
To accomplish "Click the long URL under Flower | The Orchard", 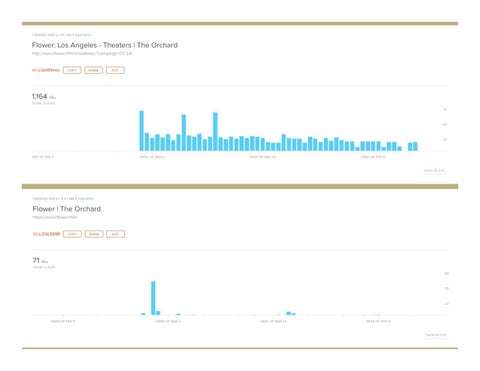I will point(55,217).
